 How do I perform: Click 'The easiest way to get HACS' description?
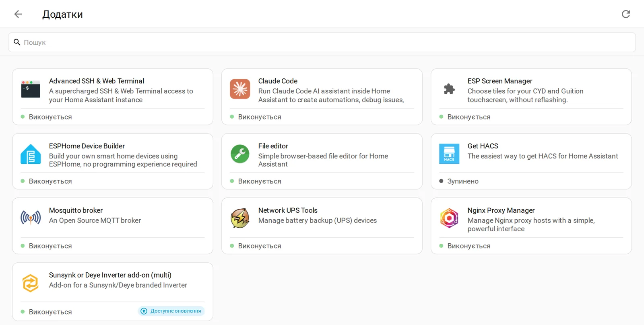tap(543, 156)
